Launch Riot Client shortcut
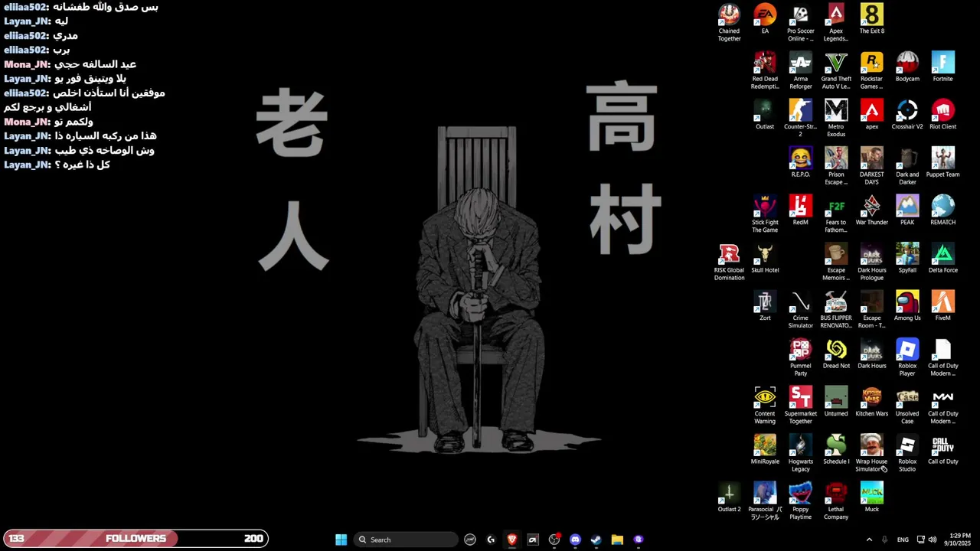980x551 pixels. [942, 115]
